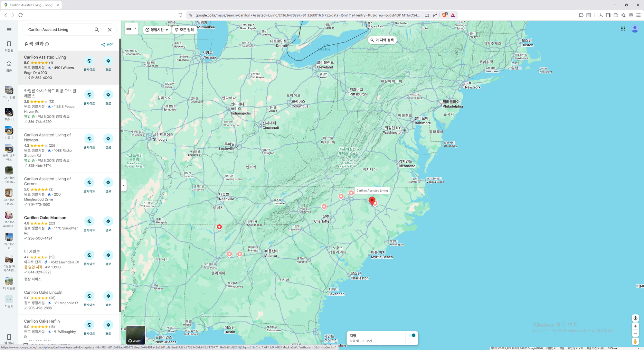Image resolution: width=644 pixels, height=350 pixels.
Task: Open the All filters (모든 필터) chip
Action: pos(185,30)
